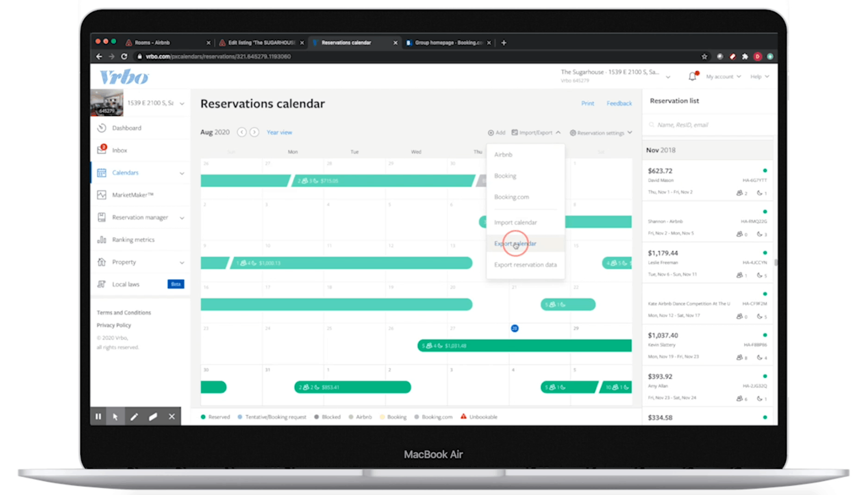This screenshot has height=495, width=868.
Task: Click the Add reservation button
Action: point(497,132)
